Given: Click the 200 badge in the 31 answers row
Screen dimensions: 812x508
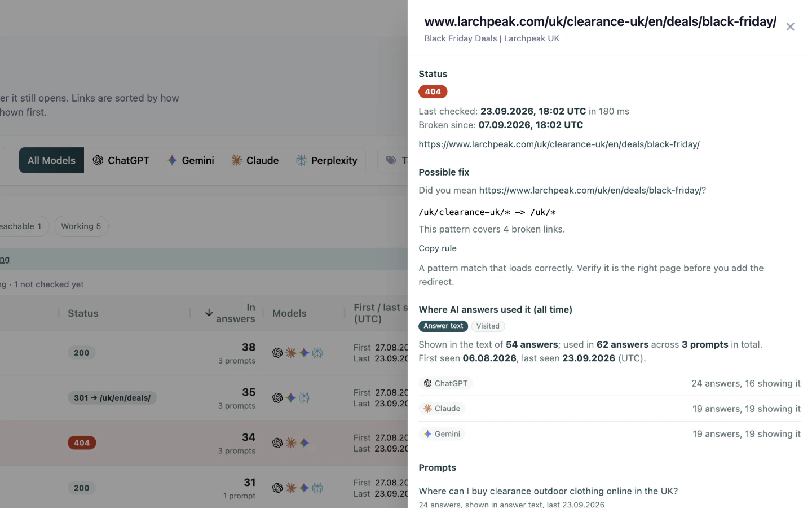Looking at the screenshot, I should tap(82, 488).
